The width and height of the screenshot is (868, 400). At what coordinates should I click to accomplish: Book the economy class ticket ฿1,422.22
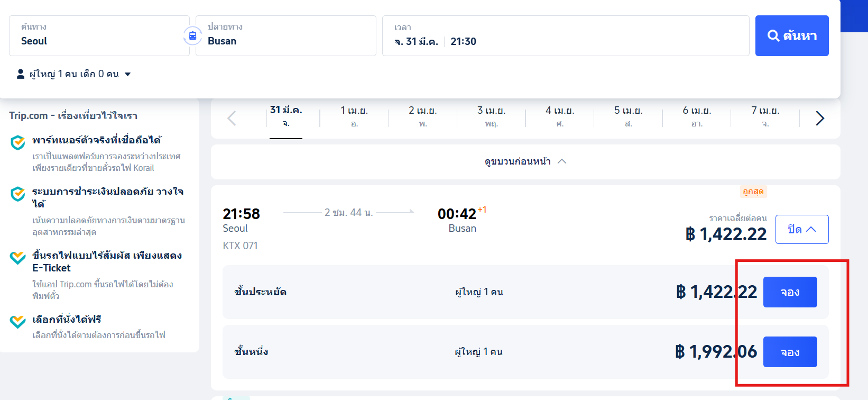790,292
